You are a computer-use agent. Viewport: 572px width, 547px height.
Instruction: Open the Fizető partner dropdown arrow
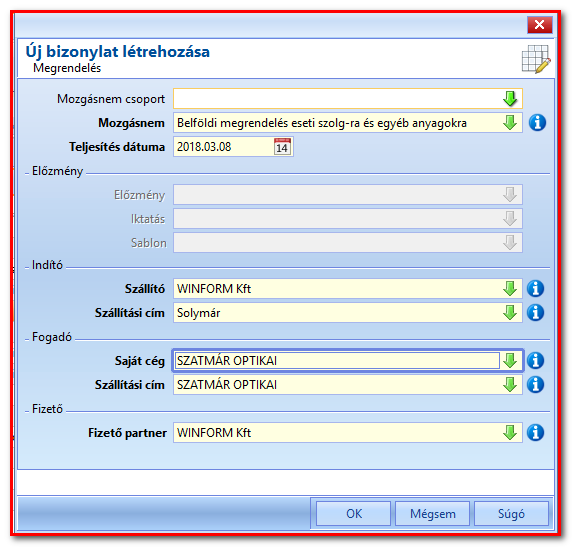[510, 433]
